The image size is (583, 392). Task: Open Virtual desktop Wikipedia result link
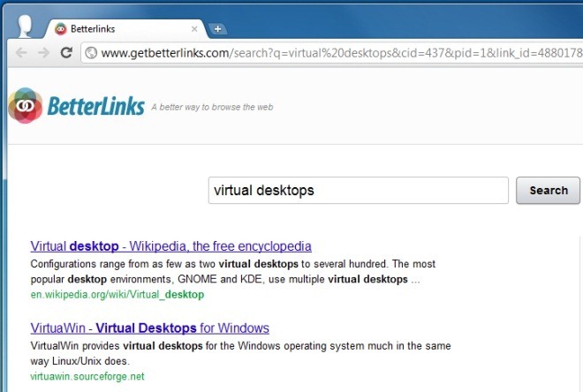tap(171, 246)
